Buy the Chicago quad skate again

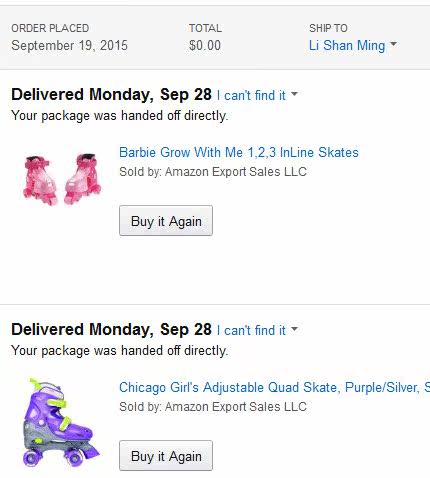coord(166,456)
